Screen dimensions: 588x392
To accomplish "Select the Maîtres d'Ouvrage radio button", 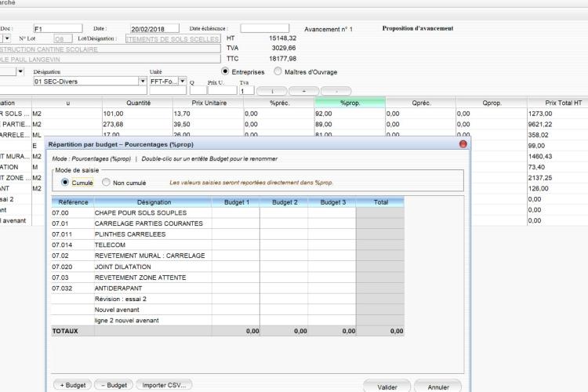I will pyautogui.click(x=278, y=71).
